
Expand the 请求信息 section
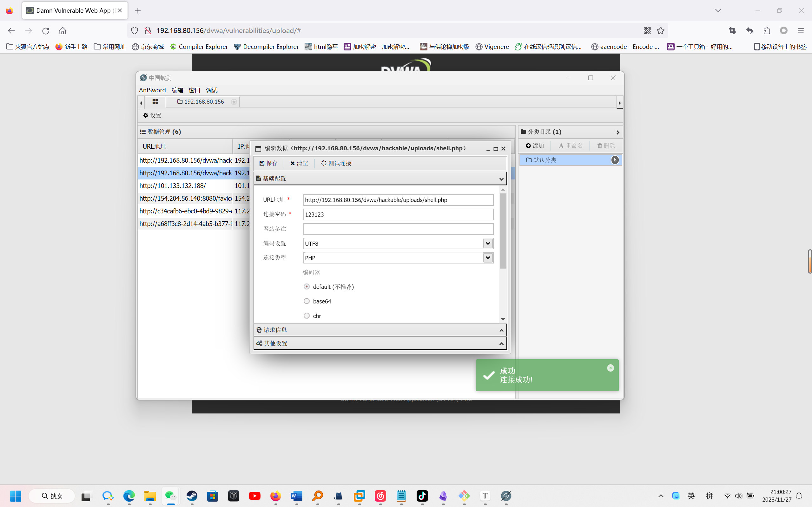(x=380, y=330)
